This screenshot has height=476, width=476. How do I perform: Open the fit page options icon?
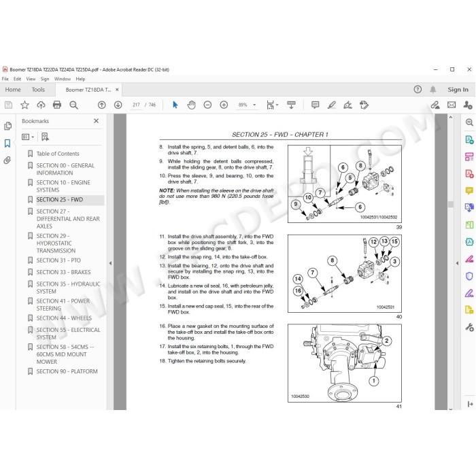coord(272,105)
